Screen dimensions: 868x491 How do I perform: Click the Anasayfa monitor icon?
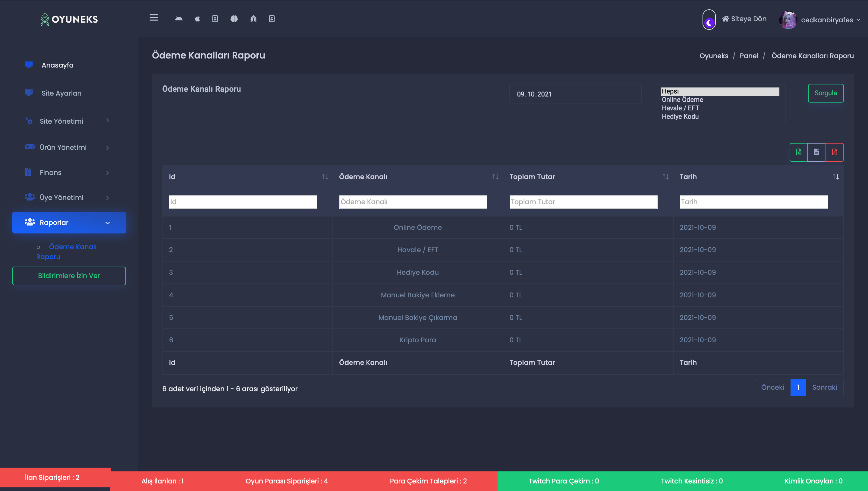pos(29,64)
